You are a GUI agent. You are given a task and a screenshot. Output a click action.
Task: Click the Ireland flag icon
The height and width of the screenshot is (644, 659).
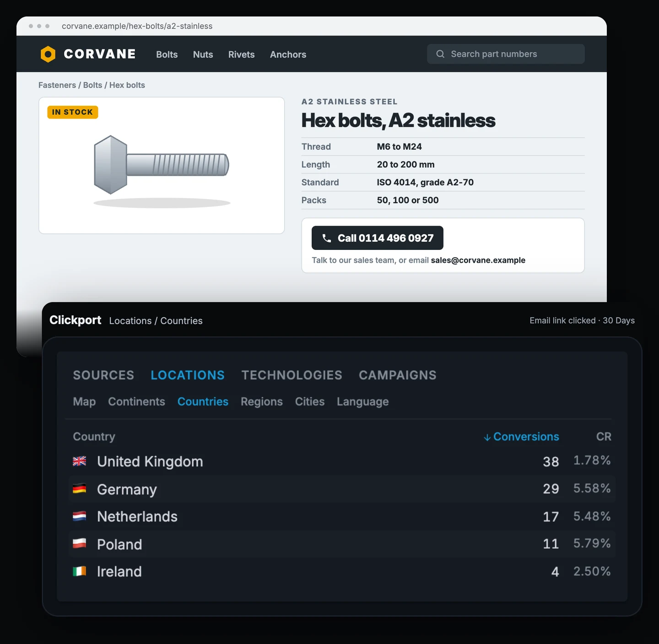79,571
